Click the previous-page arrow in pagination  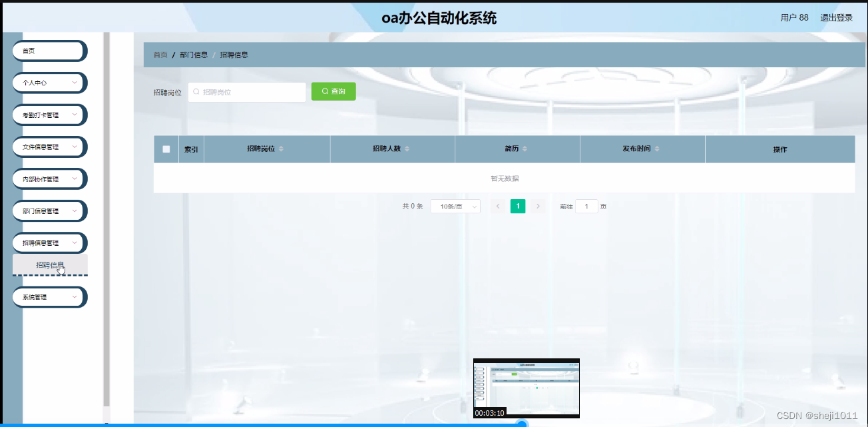tap(498, 206)
